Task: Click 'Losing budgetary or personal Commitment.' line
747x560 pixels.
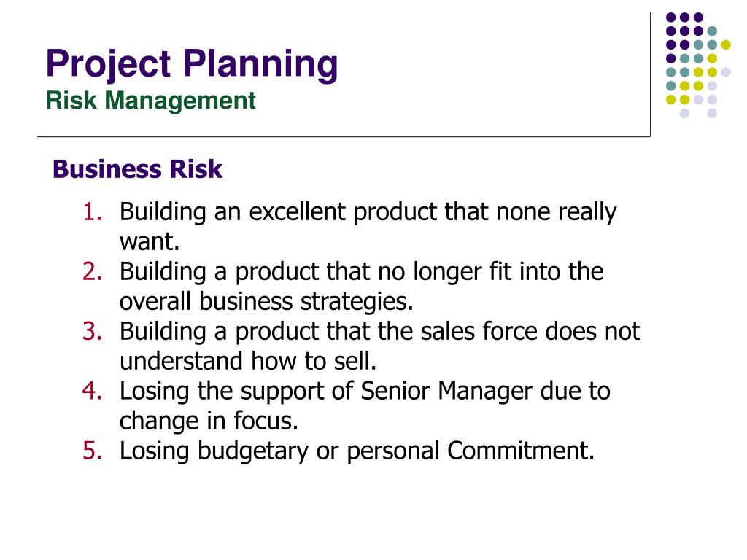Action: (357, 451)
